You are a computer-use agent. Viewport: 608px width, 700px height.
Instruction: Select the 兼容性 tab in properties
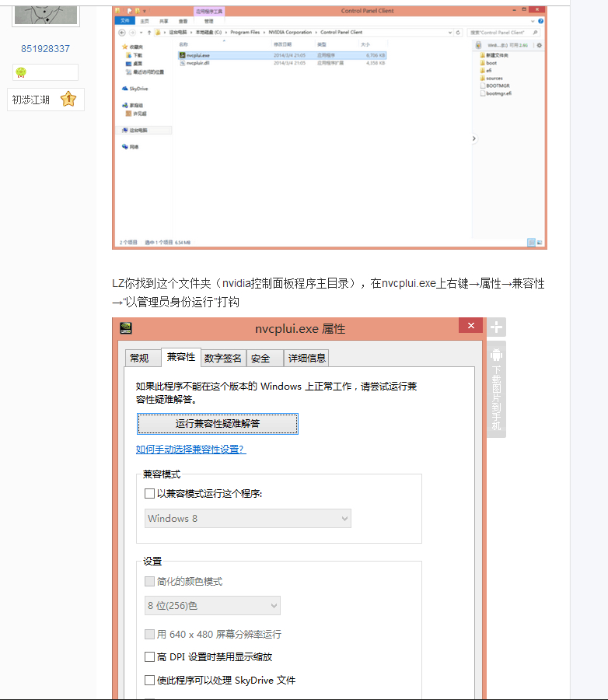(181, 357)
